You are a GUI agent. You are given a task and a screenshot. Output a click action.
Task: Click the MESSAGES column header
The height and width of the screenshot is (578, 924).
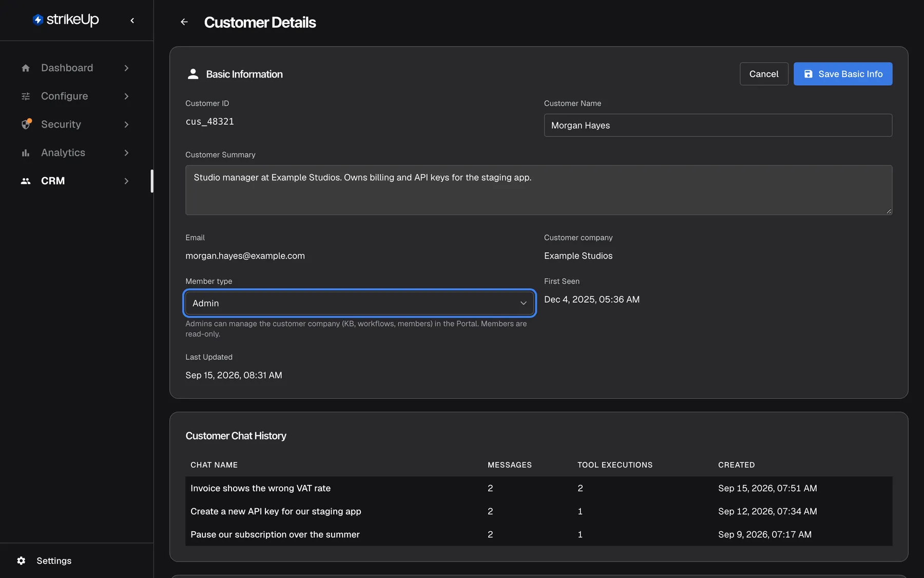coord(510,465)
